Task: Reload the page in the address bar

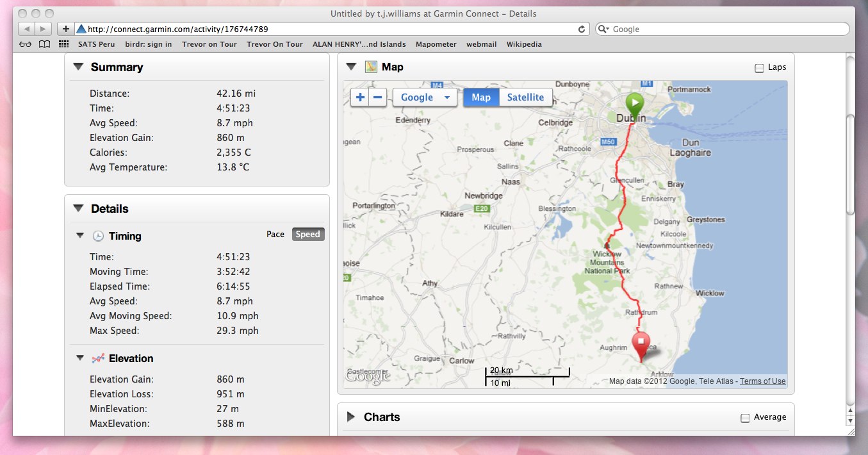Action: coord(582,29)
